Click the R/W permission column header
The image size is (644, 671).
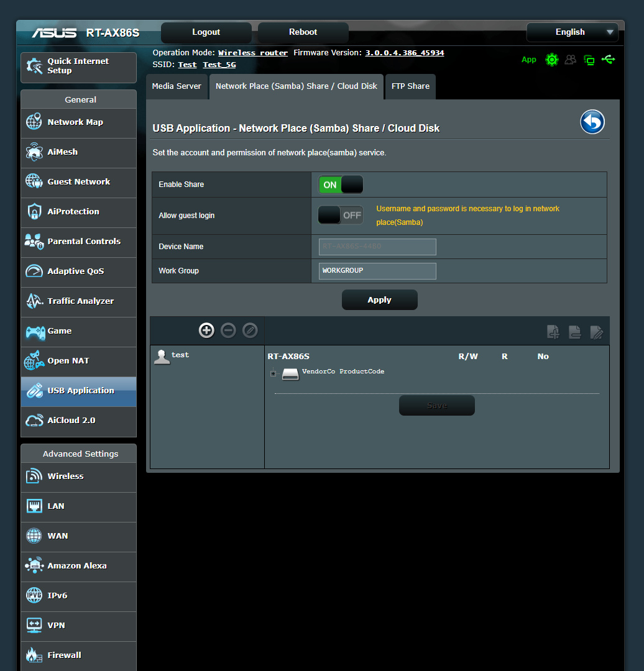click(468, 357)
